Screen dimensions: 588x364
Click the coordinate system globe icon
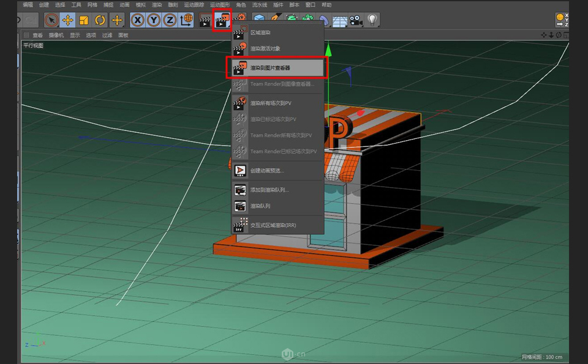(x=186, y=20)
